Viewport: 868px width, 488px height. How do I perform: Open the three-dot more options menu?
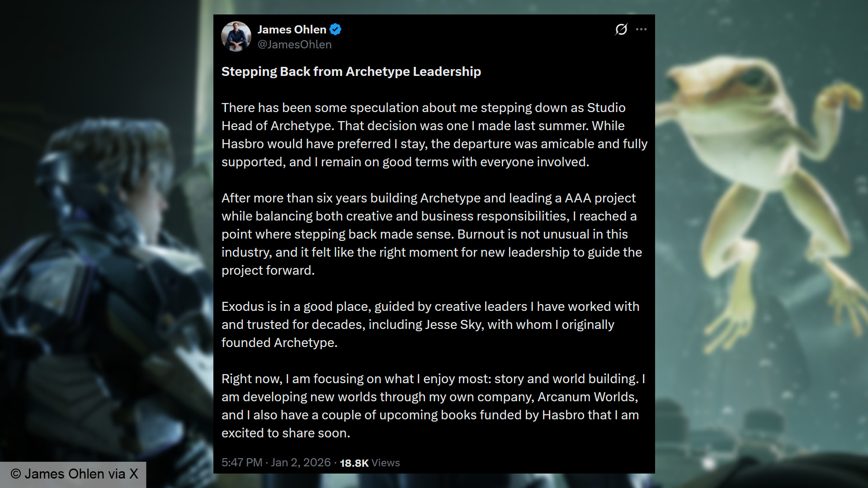point(641,29)
